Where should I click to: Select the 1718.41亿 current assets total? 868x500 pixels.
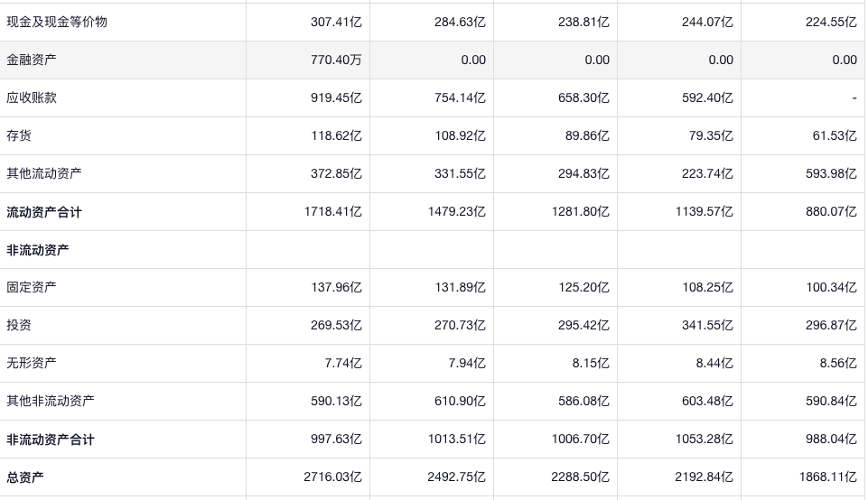pos(332,212)
